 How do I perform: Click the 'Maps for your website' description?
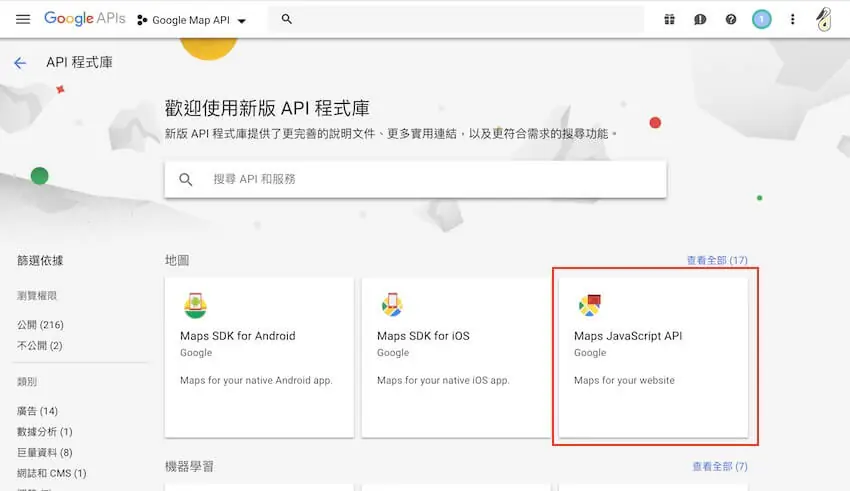click(624, 380)
